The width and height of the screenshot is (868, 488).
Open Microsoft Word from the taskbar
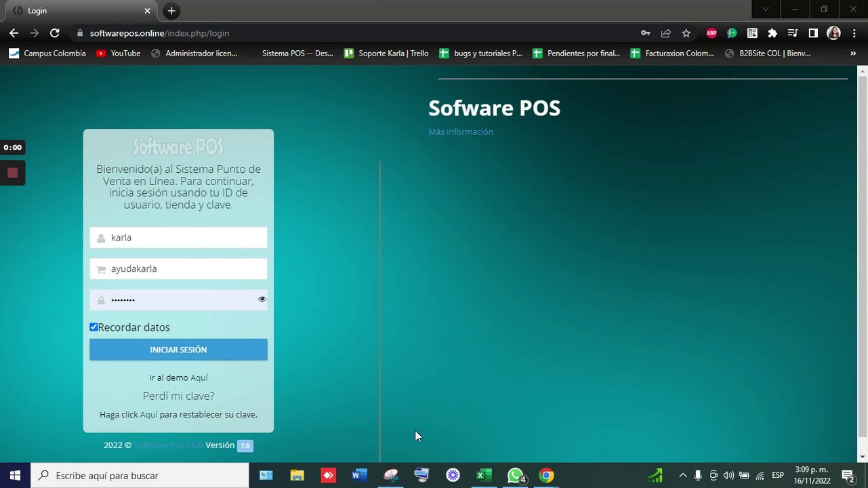pos(359,476)
